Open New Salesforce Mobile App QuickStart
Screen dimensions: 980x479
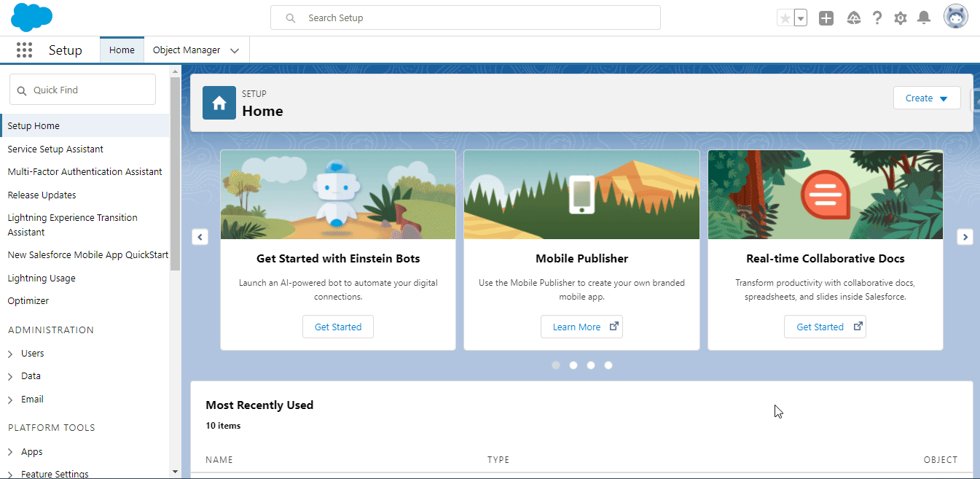point(87,255)
